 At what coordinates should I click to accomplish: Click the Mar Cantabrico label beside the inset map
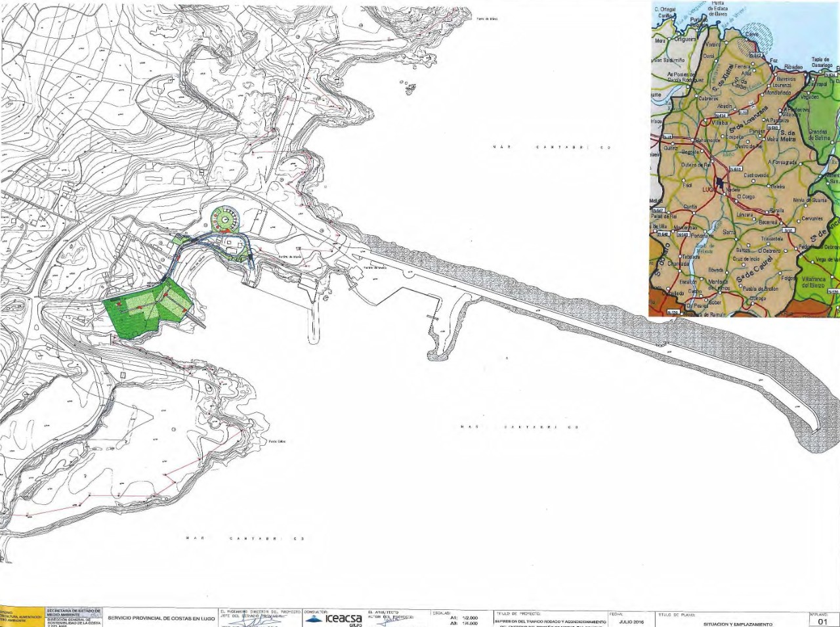click(x=551, y=148)
